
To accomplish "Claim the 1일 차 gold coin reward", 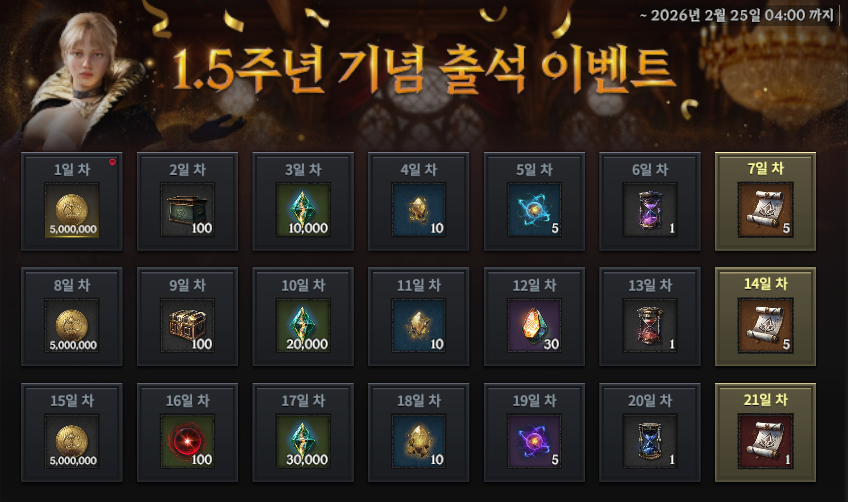I will pyautogui.click(x=71, y=210).
